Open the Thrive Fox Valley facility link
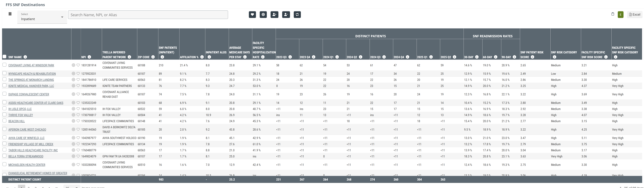This screenshot has height=188, width=644. [x=20, y=115]
